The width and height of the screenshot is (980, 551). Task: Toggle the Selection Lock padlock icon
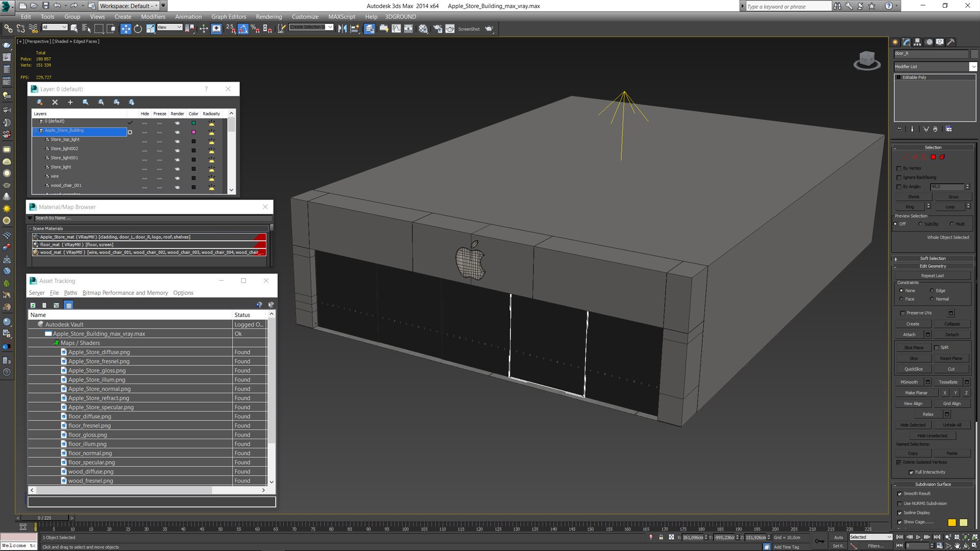coord(661,537)
